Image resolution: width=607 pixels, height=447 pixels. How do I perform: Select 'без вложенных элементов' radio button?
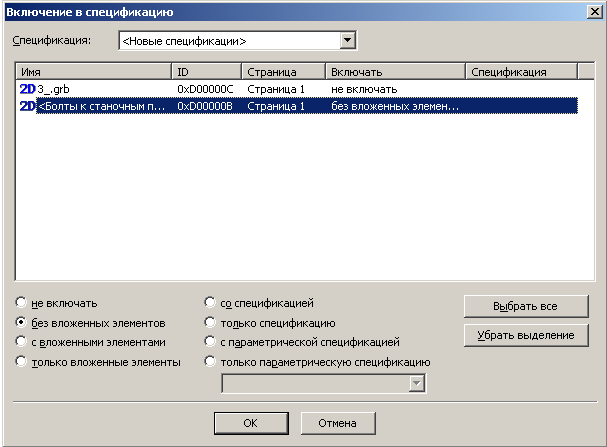click(x=21, y=322)
